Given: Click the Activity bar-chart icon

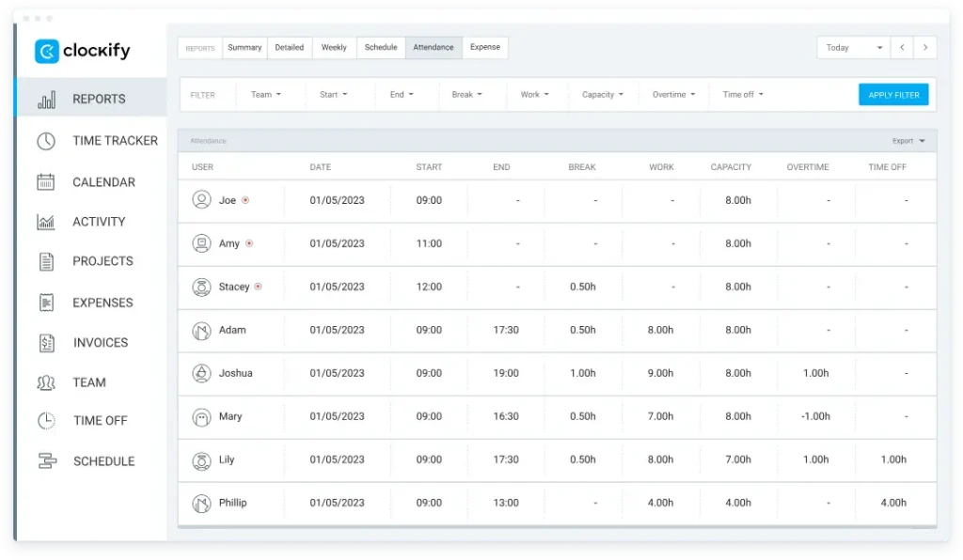Looking at the screenshot, I should (45, 222).
